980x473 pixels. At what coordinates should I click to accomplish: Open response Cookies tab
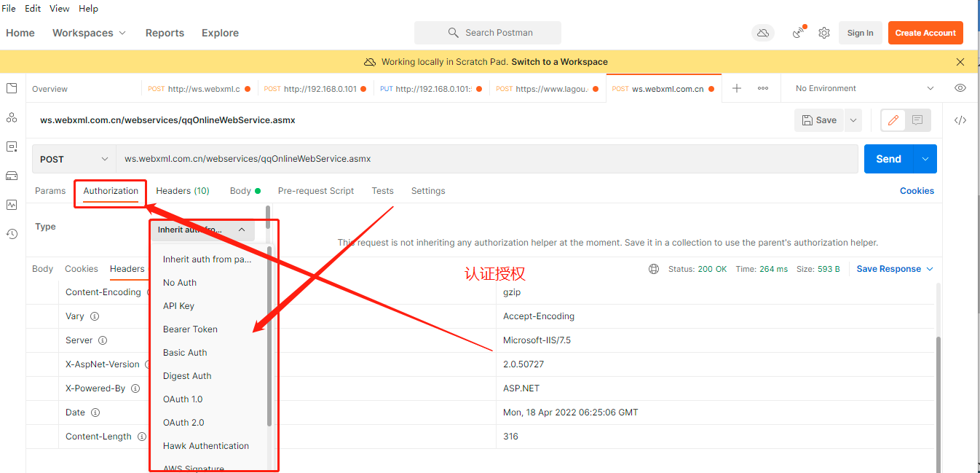82,269
